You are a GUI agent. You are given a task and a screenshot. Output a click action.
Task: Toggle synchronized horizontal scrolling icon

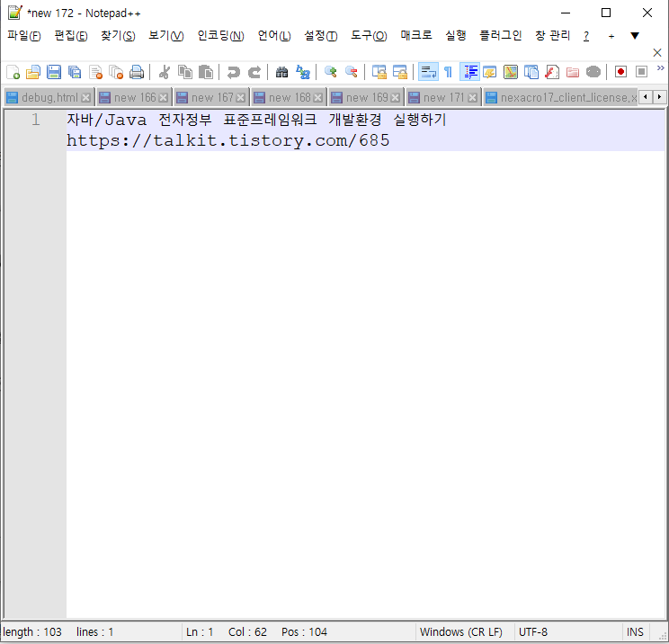point(400,72)
